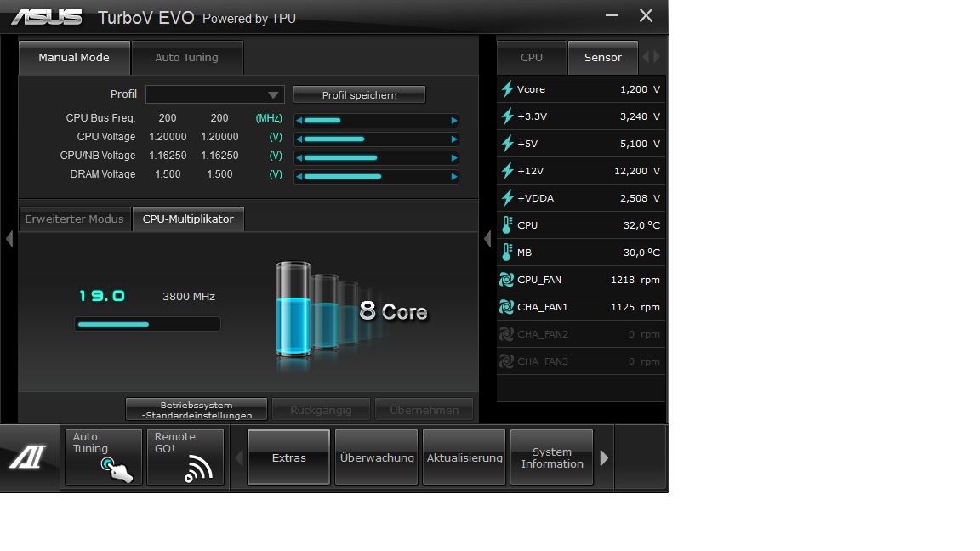Open the Extras menu button
The height and width of the screenshot is (551, 980).
coord(288,457)
